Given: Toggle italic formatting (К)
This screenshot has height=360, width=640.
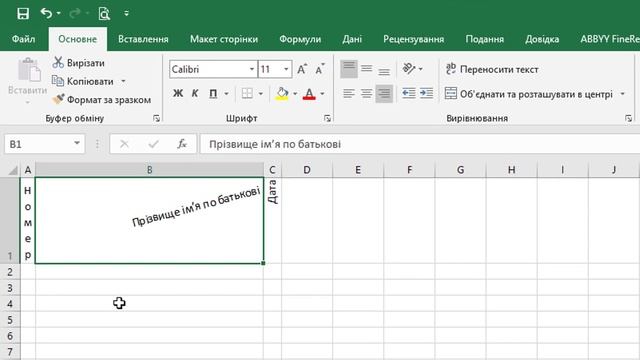Looking at the screenshot, I should pos(195,93).
